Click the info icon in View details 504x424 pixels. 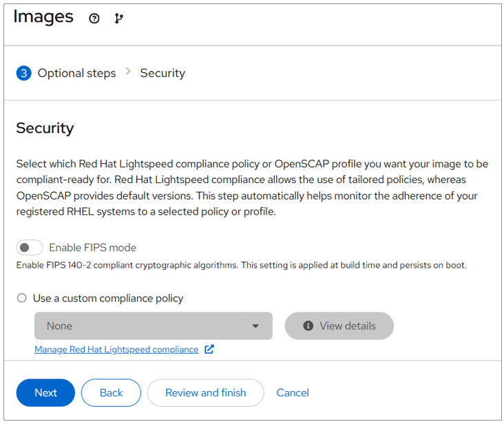coord(308,326)
